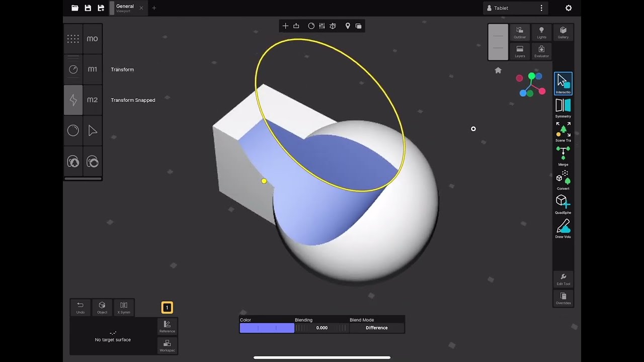Select the m1 Transform mode button
Viewport: 644px width, 362px height.
click(x=92, y=69)
